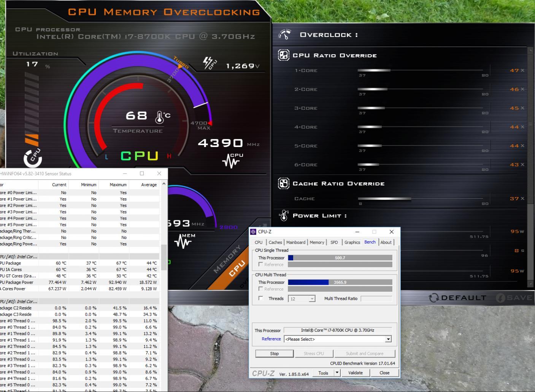
Task: Click the CPU voltage lightning icon
Action: 210,63
